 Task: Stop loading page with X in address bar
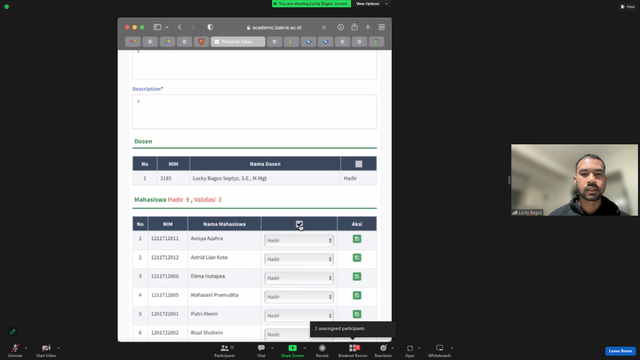coord(324,27)
